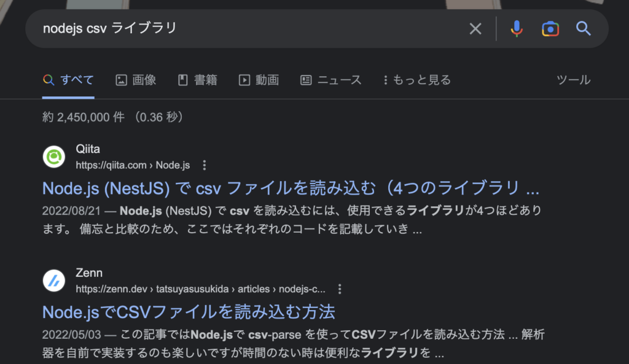Screen dimensions: 629x364
Task: Switch to the 書籍 tab
Action: tap(197, 80)
